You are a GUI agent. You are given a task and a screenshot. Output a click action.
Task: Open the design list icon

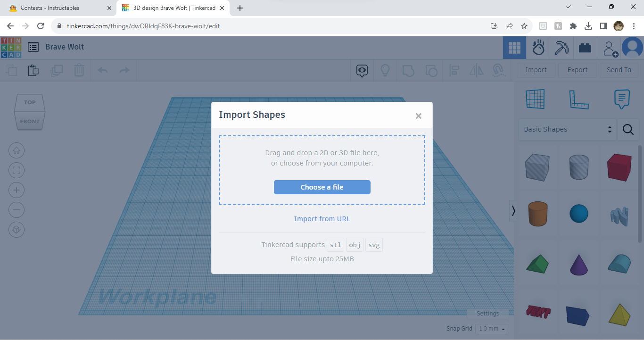tap(33, 47)
